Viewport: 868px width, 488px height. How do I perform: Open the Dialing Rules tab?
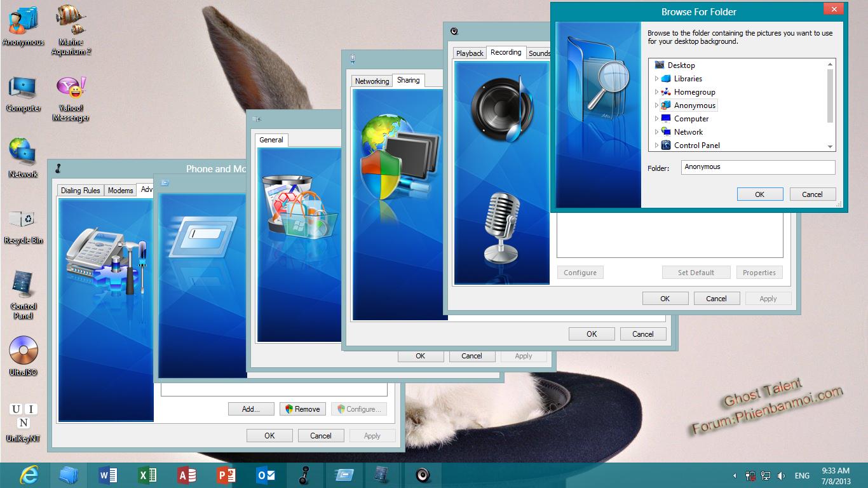80,191
